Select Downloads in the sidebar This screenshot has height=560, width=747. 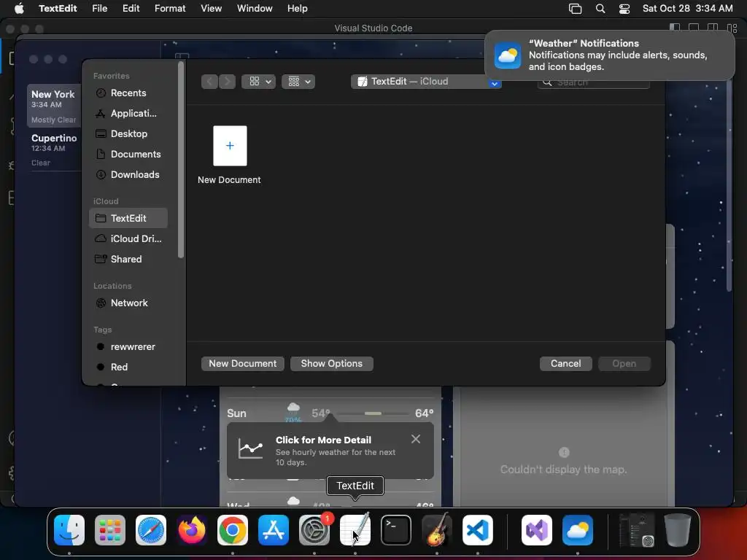(128, 175)
